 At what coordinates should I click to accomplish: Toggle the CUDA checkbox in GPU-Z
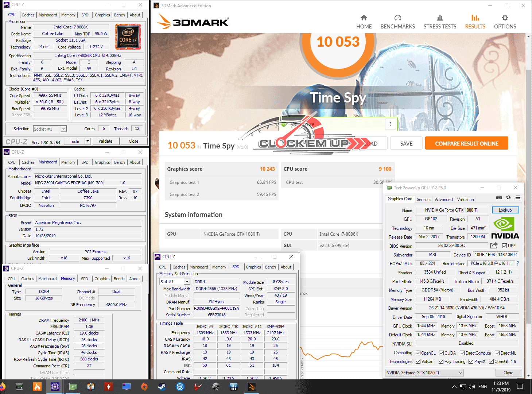tap(441, 353)
